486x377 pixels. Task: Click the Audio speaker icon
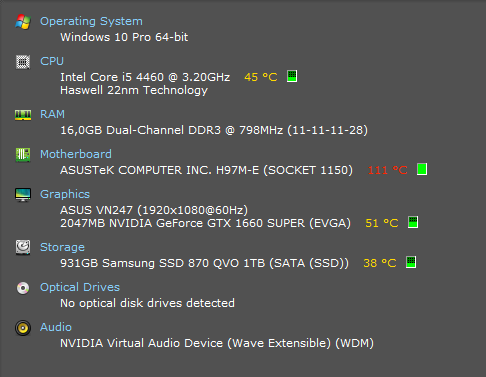pos(23,328)
